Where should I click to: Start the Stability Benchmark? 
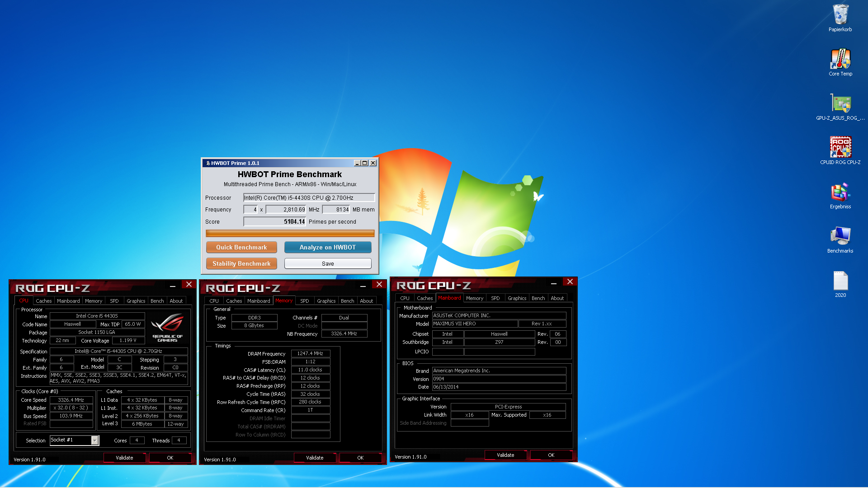[241, 263]
